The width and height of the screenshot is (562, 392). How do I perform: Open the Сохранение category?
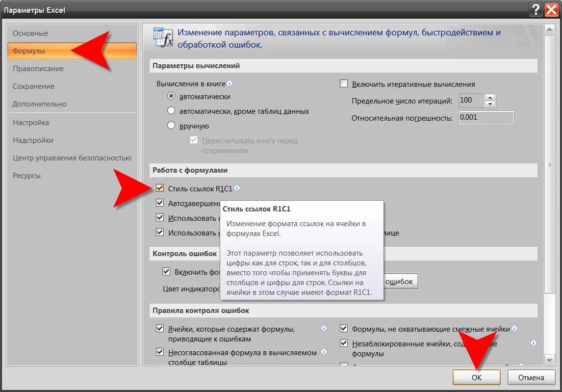coord(72,86)
